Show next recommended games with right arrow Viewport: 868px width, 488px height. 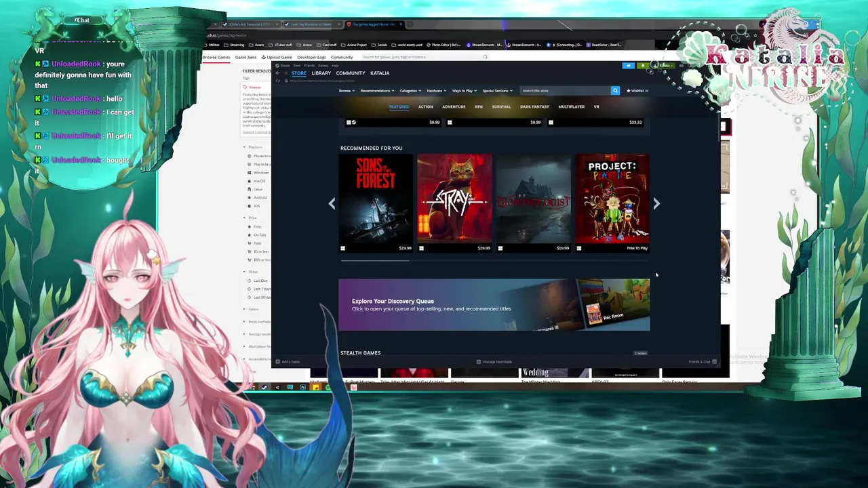pos(656,203)
